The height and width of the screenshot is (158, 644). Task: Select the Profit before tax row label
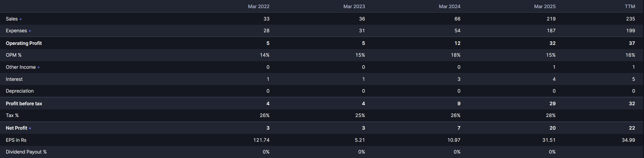(24, 104)
